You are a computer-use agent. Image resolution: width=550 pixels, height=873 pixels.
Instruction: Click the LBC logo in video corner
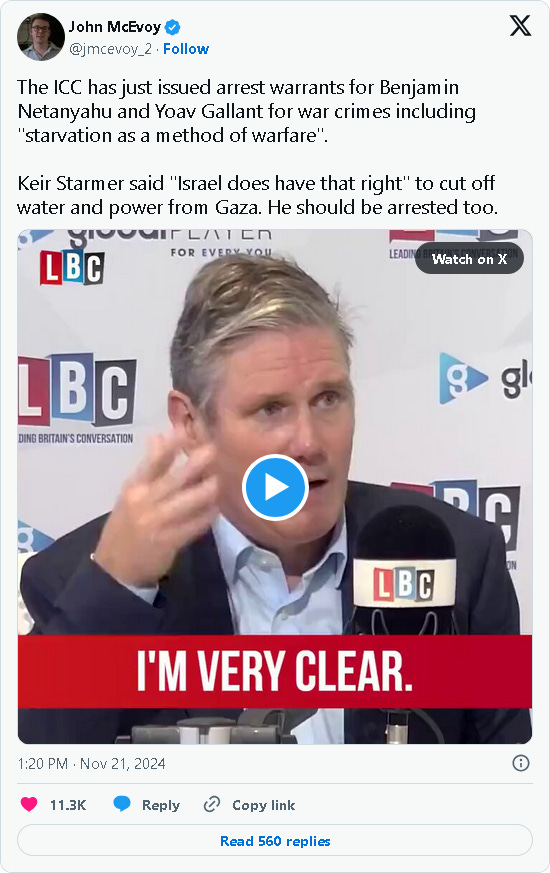pyautogui.click(x=72, y=268)
